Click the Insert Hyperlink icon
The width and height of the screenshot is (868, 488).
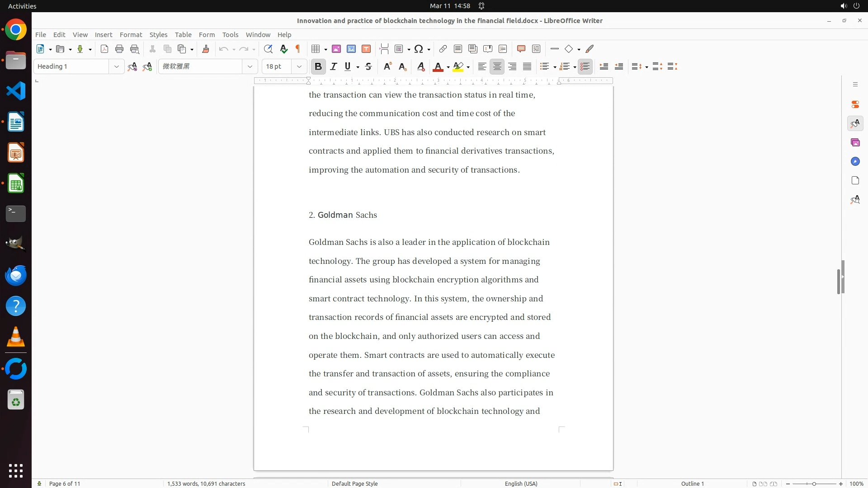click(443, 49)
